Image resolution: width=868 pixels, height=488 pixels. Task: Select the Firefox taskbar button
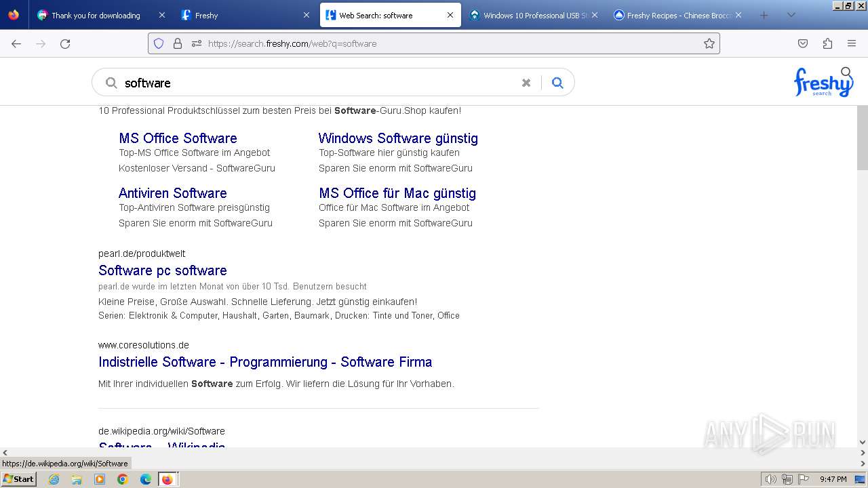click(167, 479)
